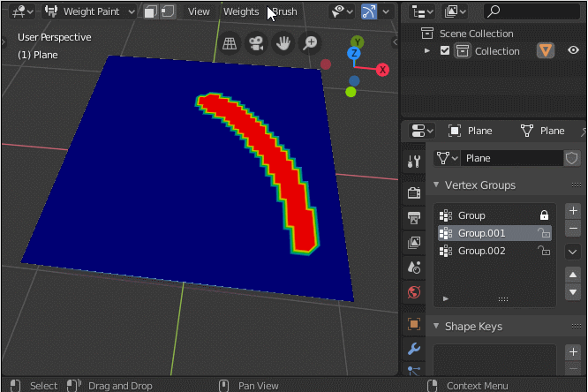Viewport: 588px width, 392px height.
Task: Open the outliner display mode dropdown
Action: 455,12
